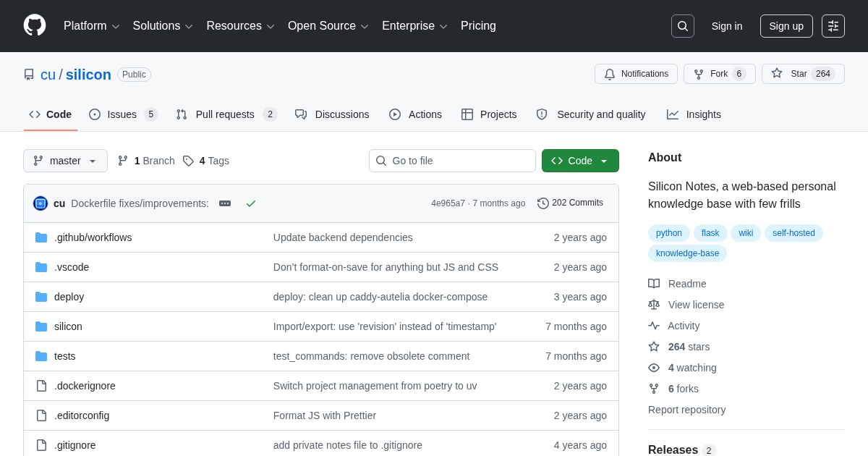Open the Security and quality tab
This screenshot has height=456, width=868.
point(591,114)
